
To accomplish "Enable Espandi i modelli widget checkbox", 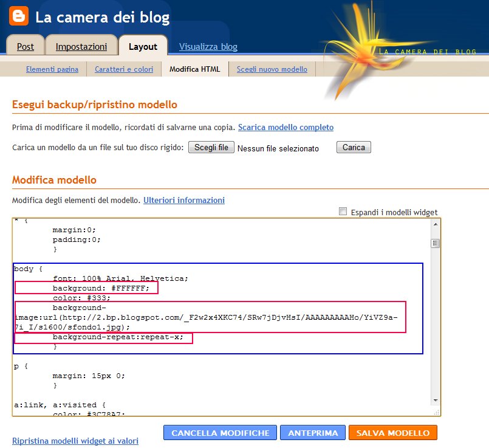I will (343, 212).
